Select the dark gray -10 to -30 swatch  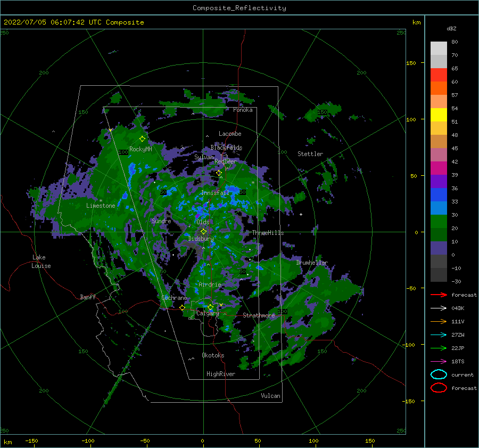tap(439, 275)
